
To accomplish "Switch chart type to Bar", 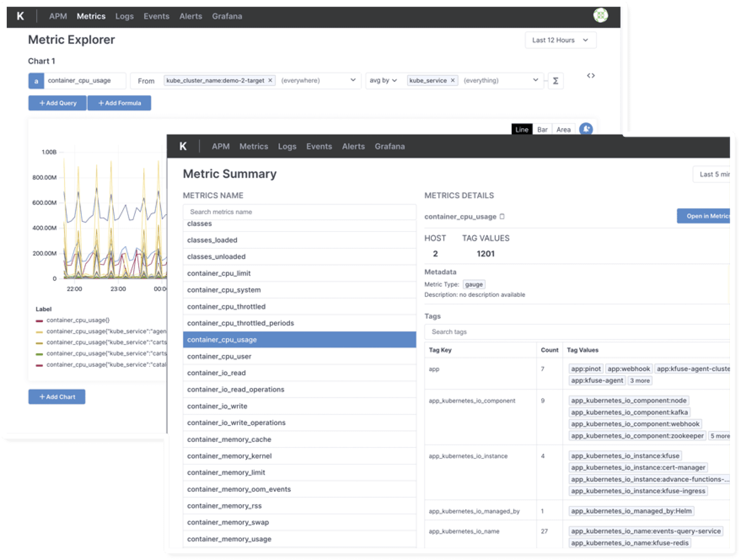I will (x=542, y=130).
